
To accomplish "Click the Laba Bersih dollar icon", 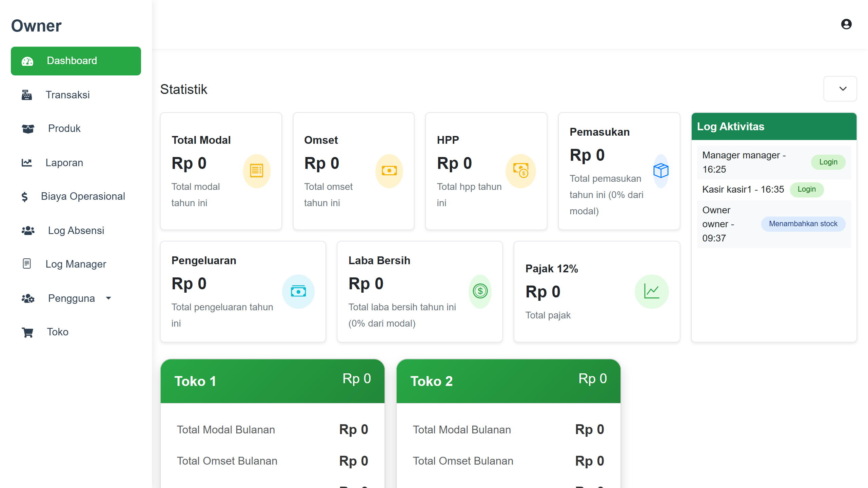I will (480, 291).
